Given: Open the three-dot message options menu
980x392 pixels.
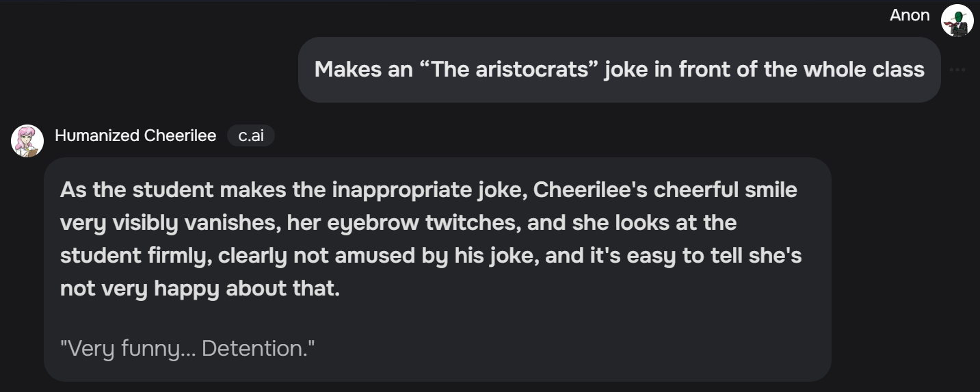Looking at the screenshot, I should tap(957, 70).
